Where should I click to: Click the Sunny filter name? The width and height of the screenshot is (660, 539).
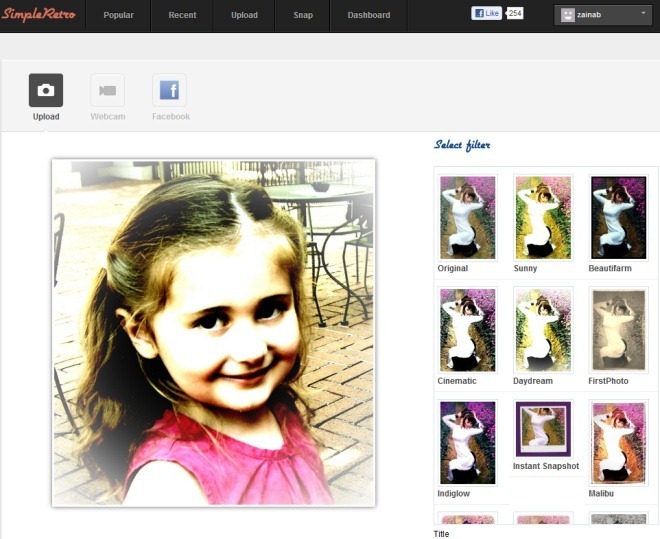[x=525, y=268]
